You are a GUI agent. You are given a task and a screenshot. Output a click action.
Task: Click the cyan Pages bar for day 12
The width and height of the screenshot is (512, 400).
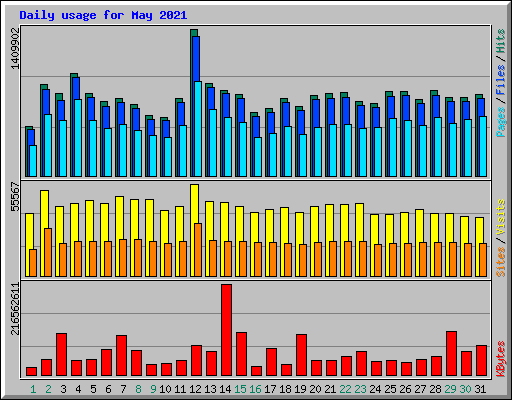pyautogui.click(x=198, y=129)
